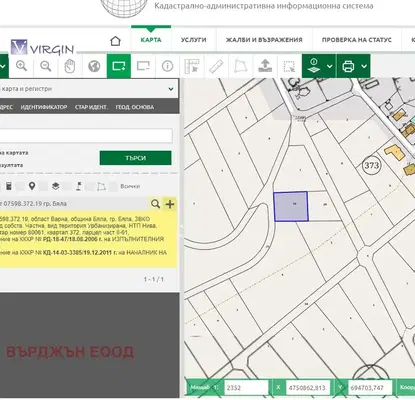Filter results by layers stack icon
Image resolution: width=415 pixels, height=400 pixels.
55,186
